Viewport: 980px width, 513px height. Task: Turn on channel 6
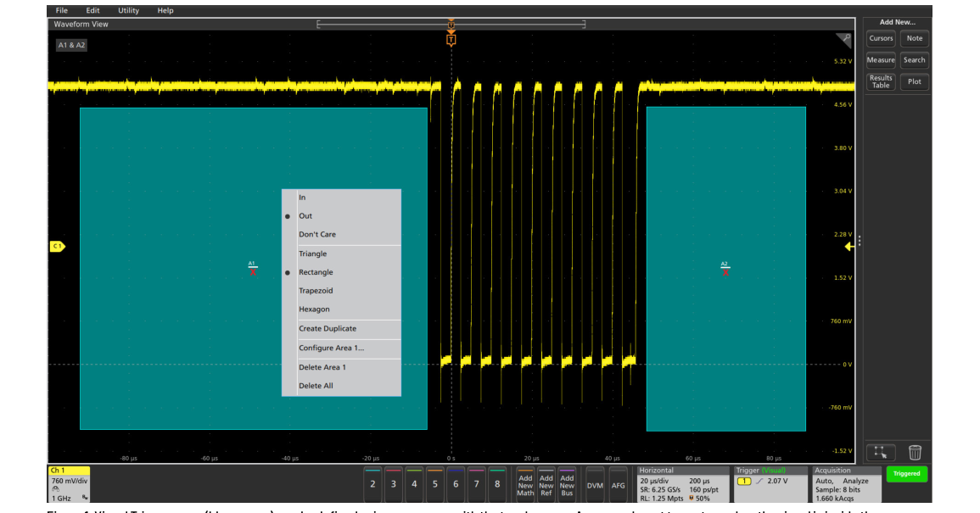tap(456, 483)
